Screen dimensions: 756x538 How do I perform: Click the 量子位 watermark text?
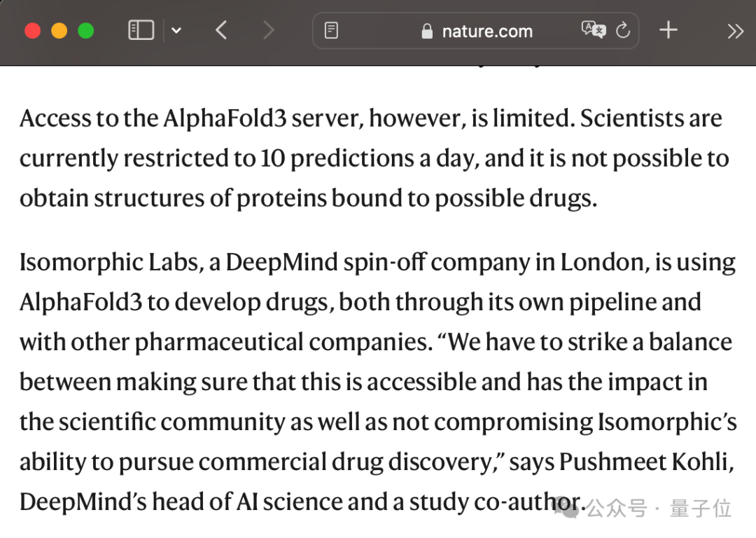pos(701,509)
